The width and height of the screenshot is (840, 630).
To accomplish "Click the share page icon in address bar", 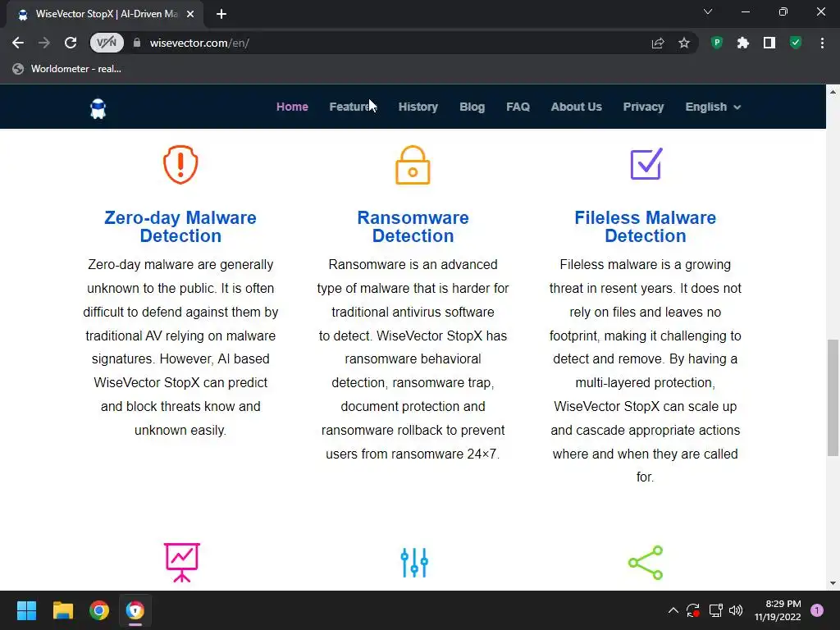I will 658,43.
